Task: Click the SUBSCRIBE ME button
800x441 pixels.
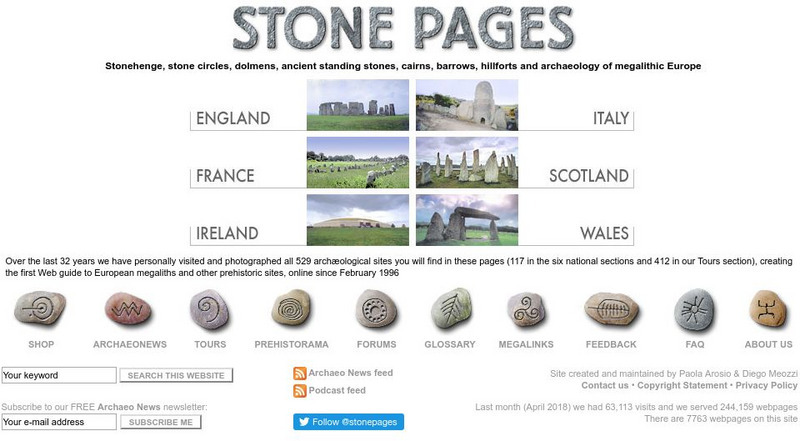Action: [x=161, y=422]
